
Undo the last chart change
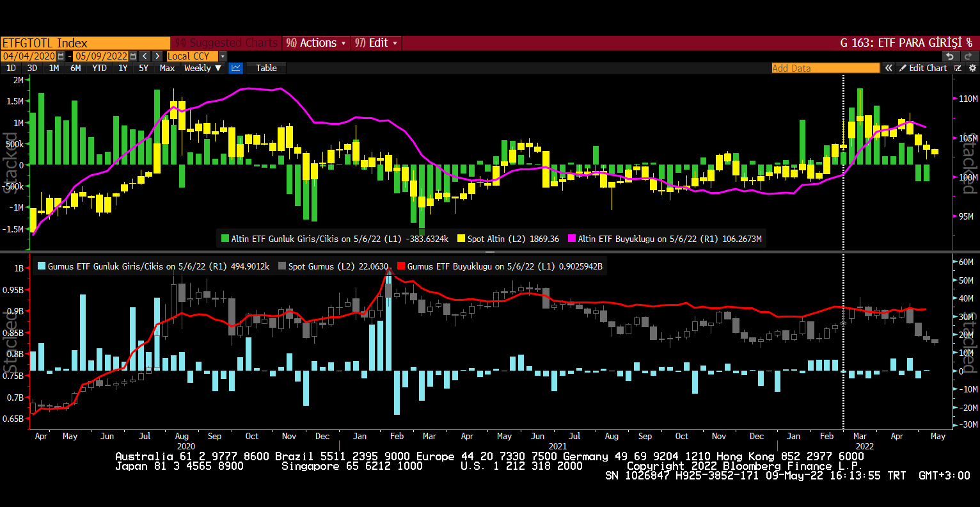[950, 56]
